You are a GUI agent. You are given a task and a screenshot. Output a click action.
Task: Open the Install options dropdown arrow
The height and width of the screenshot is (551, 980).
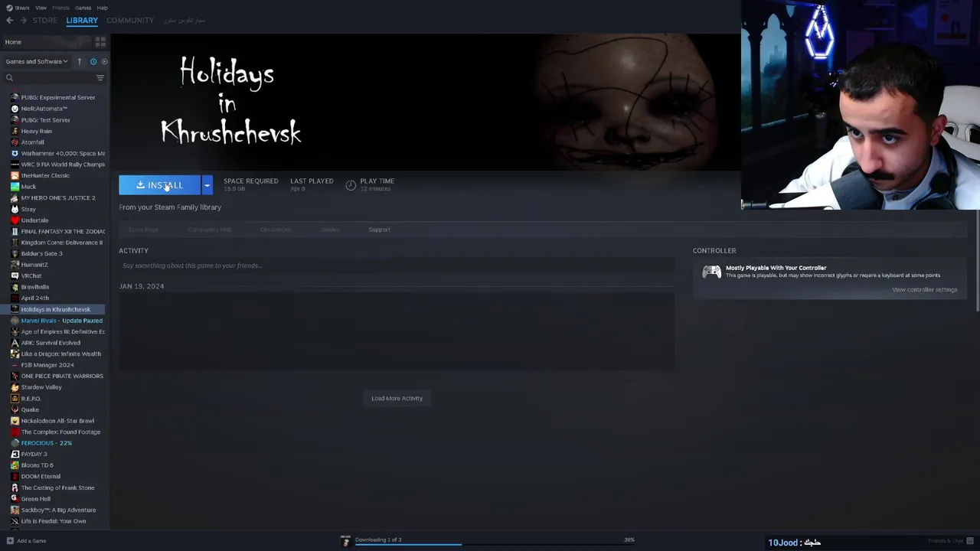coord(207,185)
